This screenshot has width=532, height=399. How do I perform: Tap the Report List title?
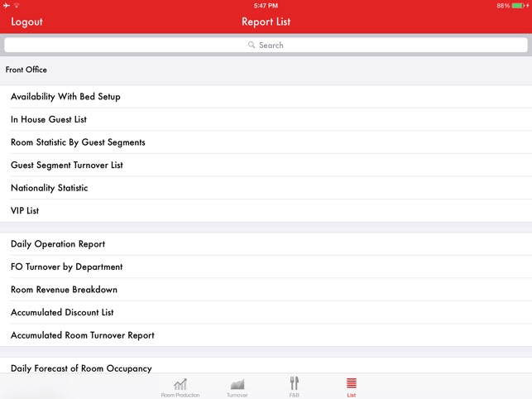click(x=266, y=22)
